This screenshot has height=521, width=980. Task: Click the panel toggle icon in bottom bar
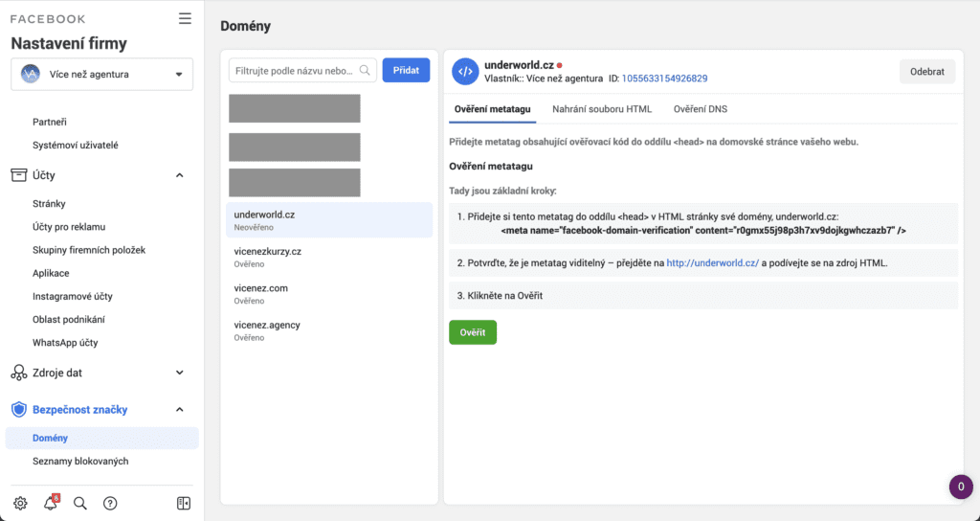coord(184,503)
